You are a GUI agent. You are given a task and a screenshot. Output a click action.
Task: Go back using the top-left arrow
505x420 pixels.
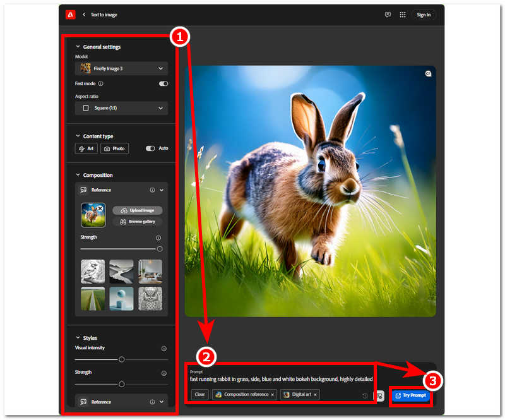click(84, 15)
